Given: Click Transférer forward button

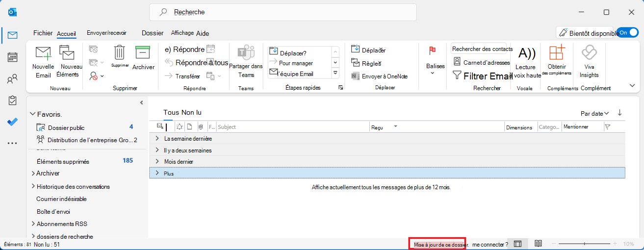Looking at the screenshot, I should 182,76.
